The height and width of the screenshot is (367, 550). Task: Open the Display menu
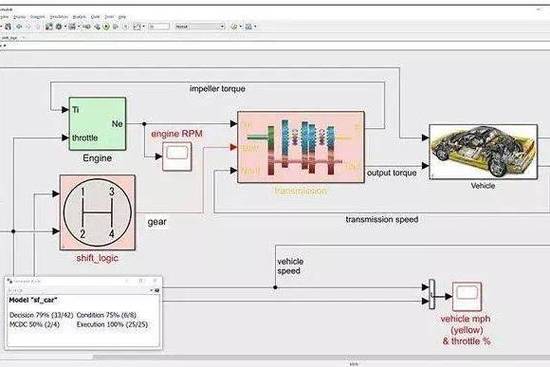click(x=19, y=17)
